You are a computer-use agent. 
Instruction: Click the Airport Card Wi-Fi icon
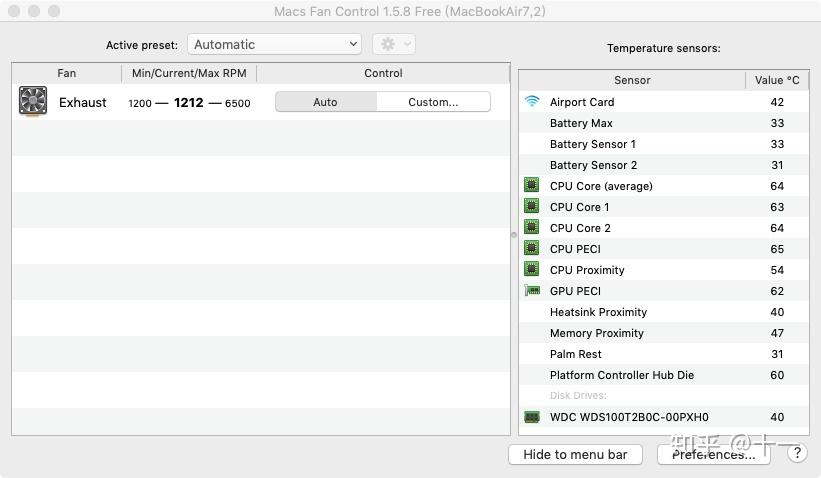pyautogui.click(x=532, y=102)
